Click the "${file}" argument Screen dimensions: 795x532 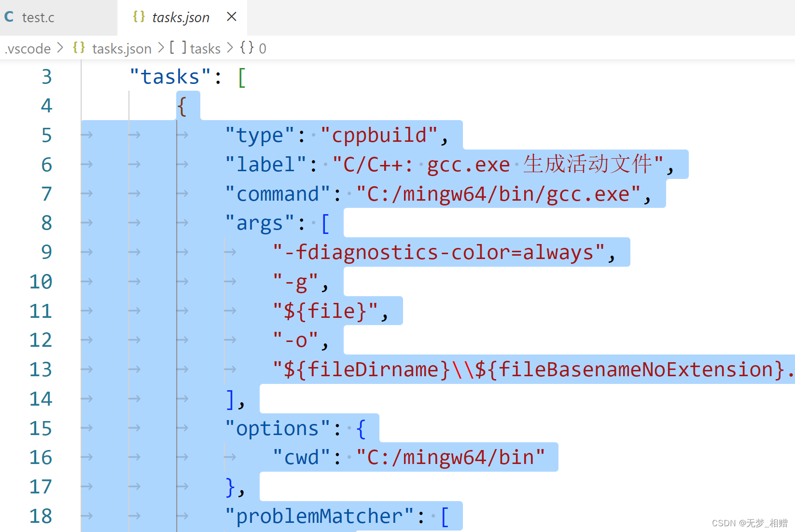tap(325, 311)
